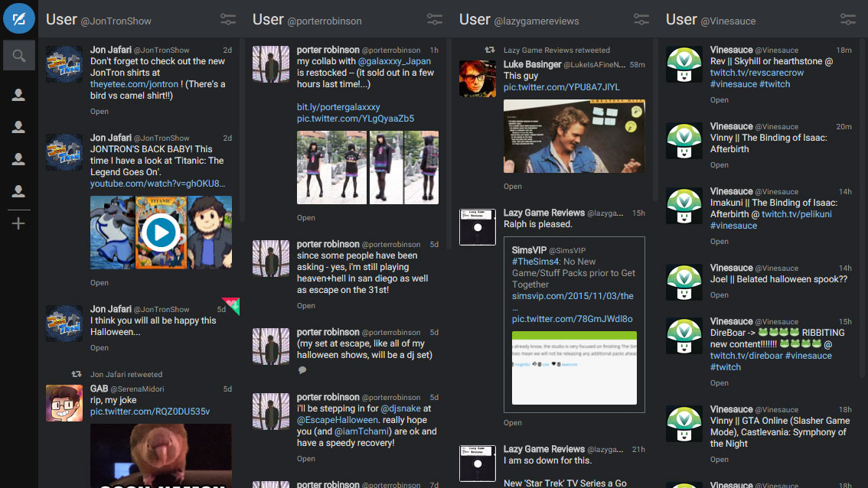The image size is (868, 488).
Task: Click retweet icon beside Jon Jafari retweeted
Action: click(77, 375)
